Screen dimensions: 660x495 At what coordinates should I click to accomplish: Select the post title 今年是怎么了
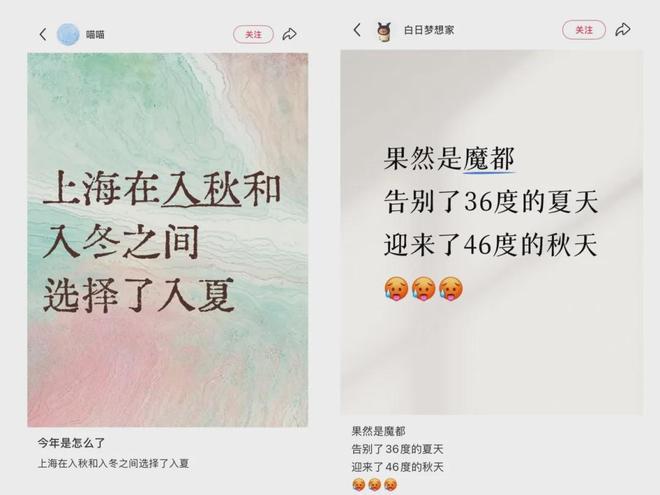coord(71,443)
